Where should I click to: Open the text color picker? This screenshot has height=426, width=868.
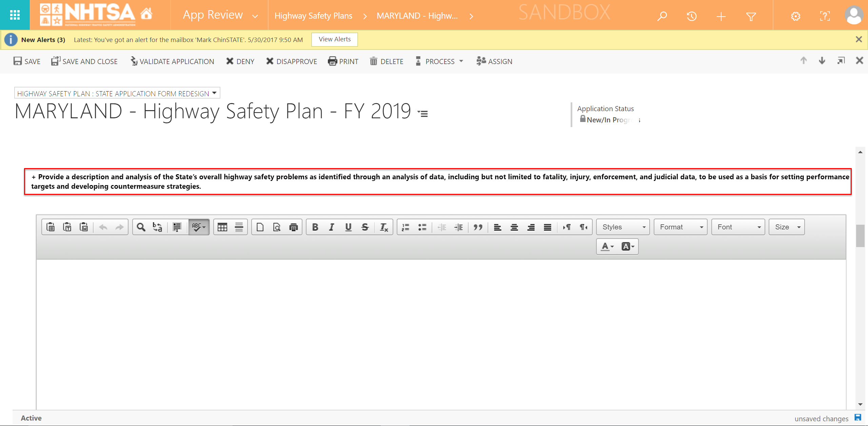(607, 246)
